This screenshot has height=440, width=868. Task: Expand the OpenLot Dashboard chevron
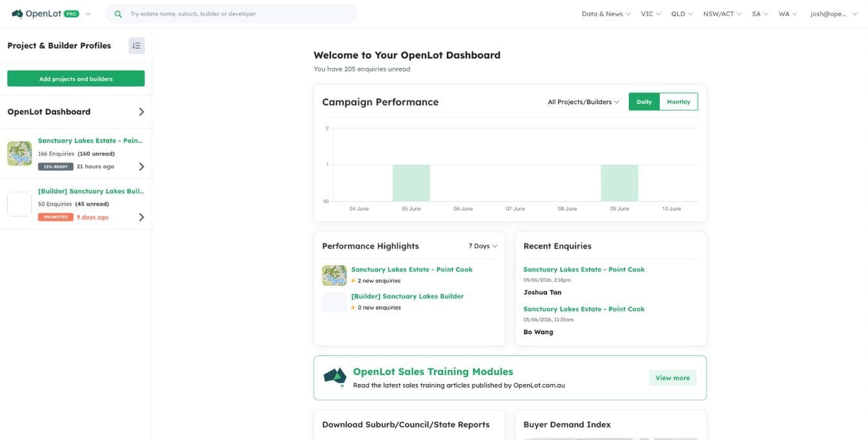click(x=141, y=112)
